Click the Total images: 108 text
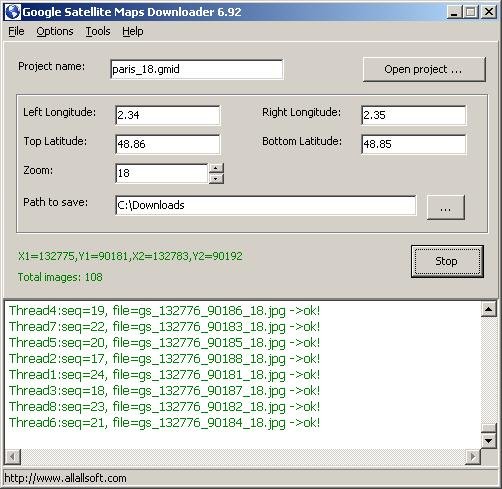 (60, 277)
